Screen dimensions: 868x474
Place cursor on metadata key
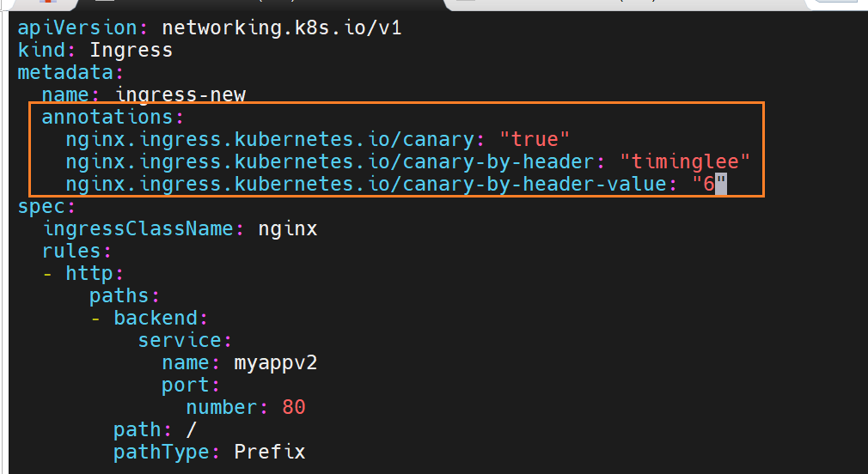(65, 72)
